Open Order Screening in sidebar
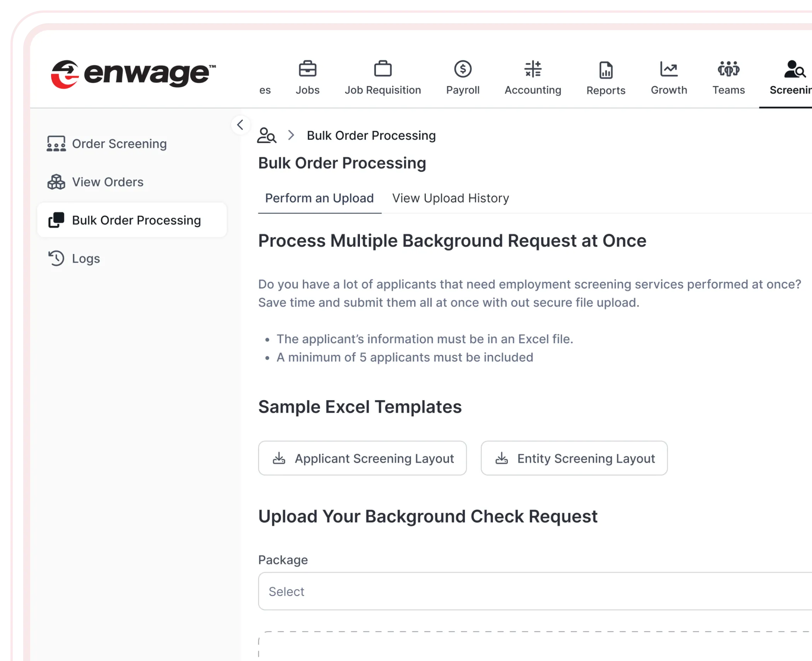 [x=119, y=144]
